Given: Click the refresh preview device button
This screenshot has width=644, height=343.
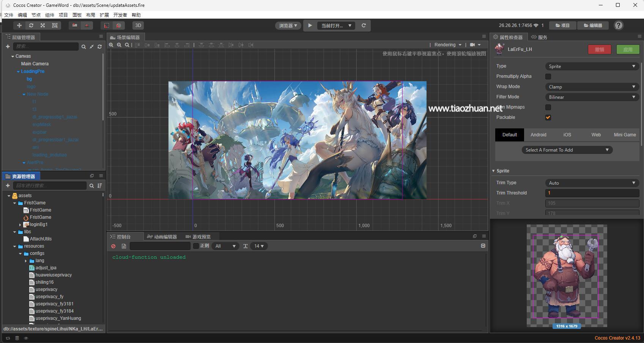Looking at the screenshot, I should pyautogui.click(x=364, y=25).
